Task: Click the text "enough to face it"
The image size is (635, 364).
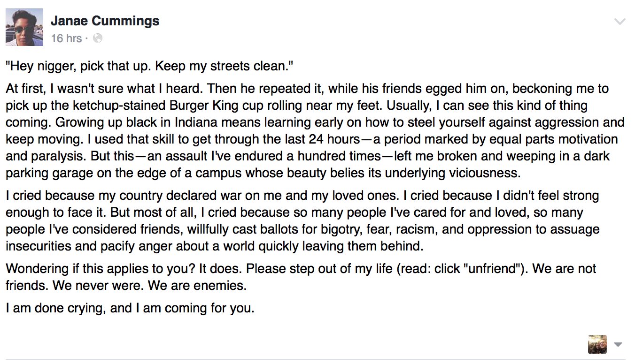Action: [56, 212]
